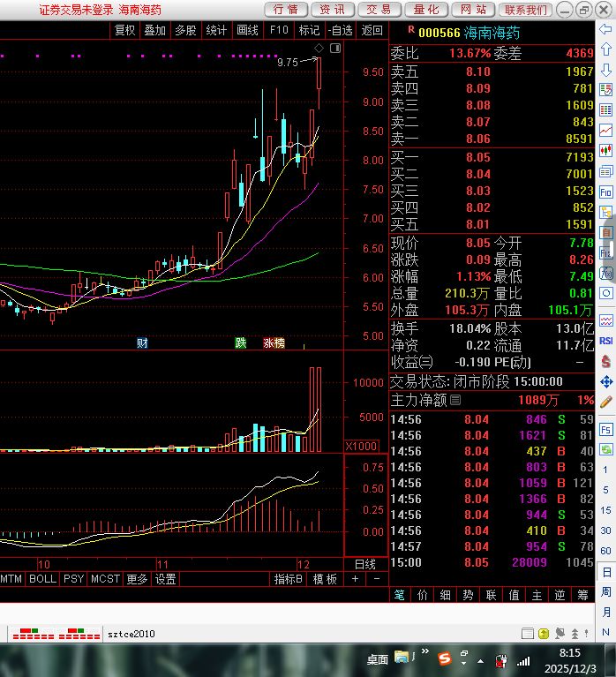Screen dimensions: 616x677
Task: Click the blue four-way move arrows icon
Action: [x=605, y=381]
